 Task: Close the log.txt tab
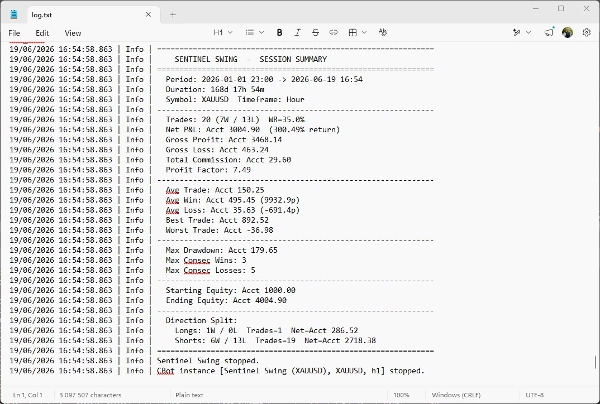point(148,15)
